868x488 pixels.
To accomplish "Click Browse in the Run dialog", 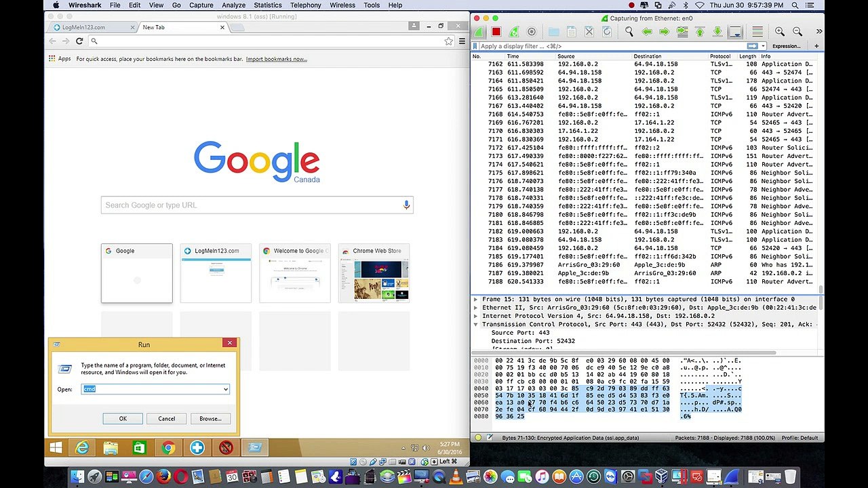I will [x=210, y=419].
